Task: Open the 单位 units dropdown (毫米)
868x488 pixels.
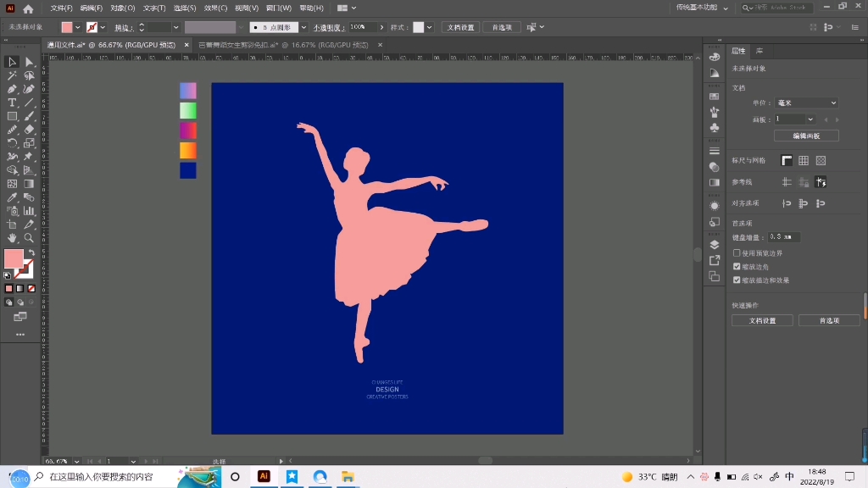Action: 806,103
